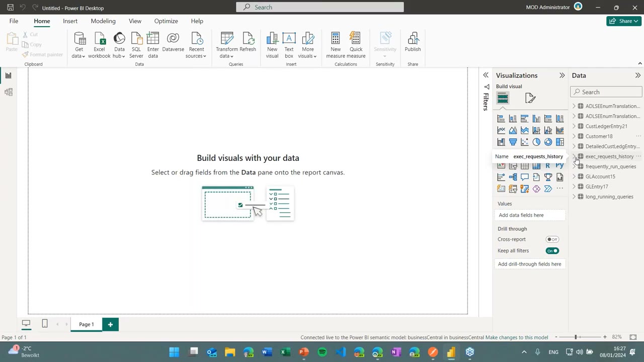Click the zoom slider handle
Viewport: 644px width, 362px height.
[x=576, y=337]
